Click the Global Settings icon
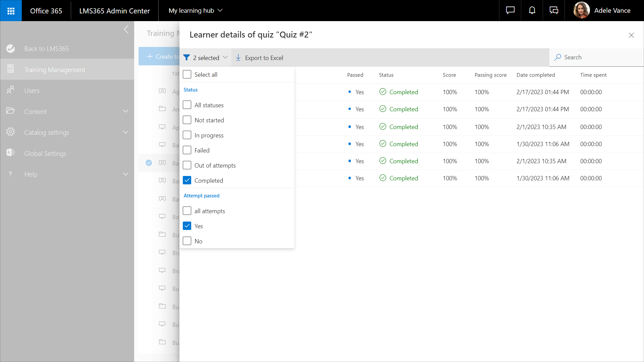 point(10,153)
